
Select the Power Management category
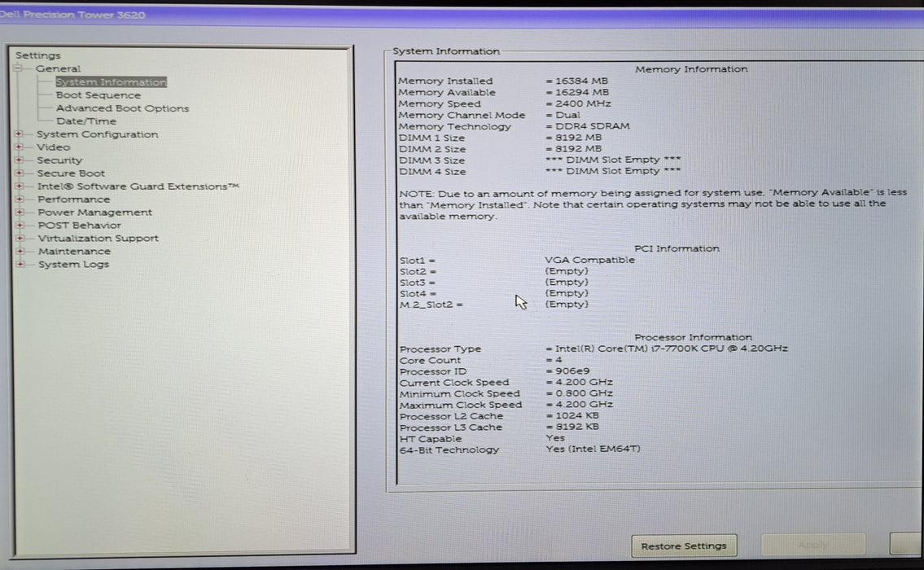click(95, 213)
